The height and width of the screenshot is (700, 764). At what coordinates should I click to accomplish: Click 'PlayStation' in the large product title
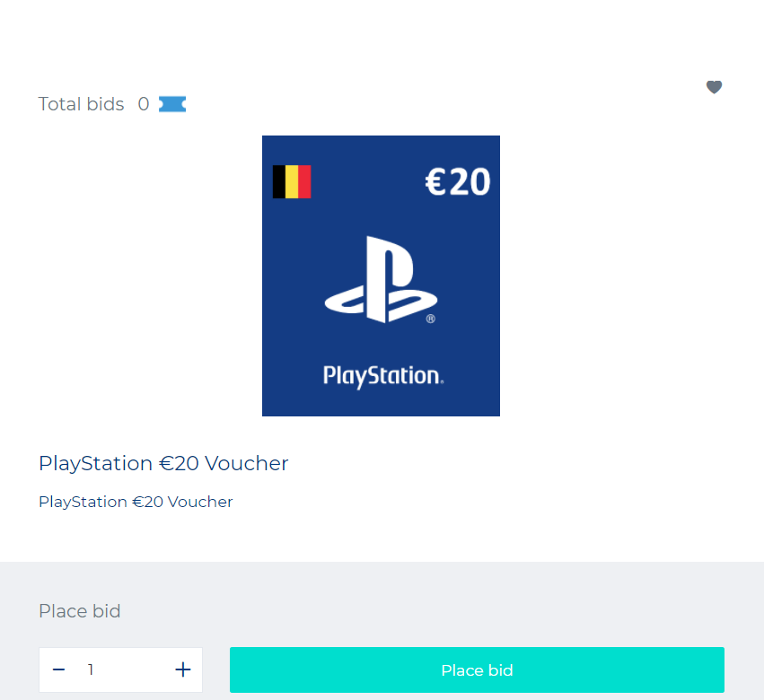click(95, 464)
